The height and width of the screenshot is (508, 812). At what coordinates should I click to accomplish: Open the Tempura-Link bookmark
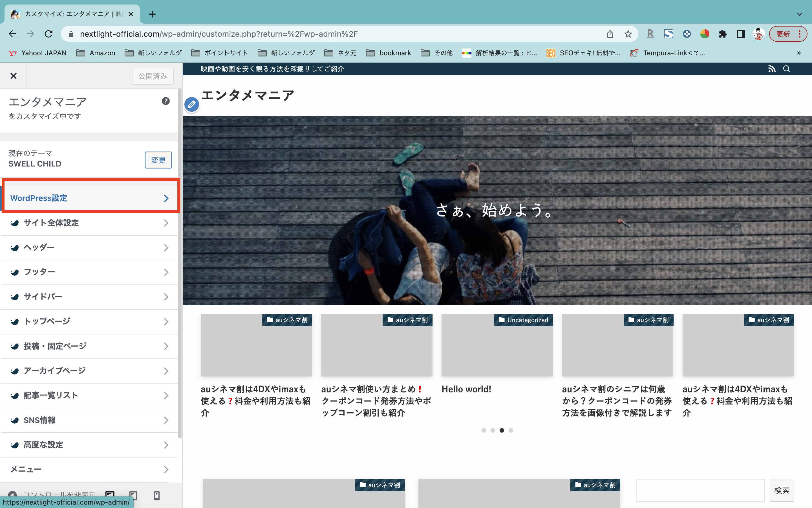pyautogui.click(x=668, y=53)
